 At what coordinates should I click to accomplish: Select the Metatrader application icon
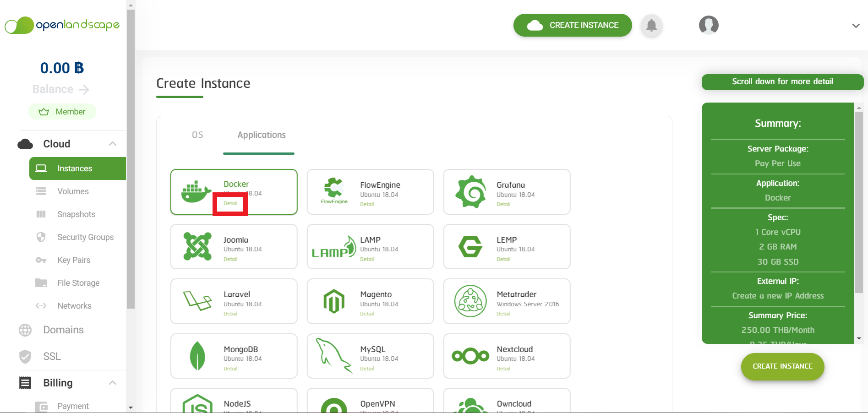(470, 301)
